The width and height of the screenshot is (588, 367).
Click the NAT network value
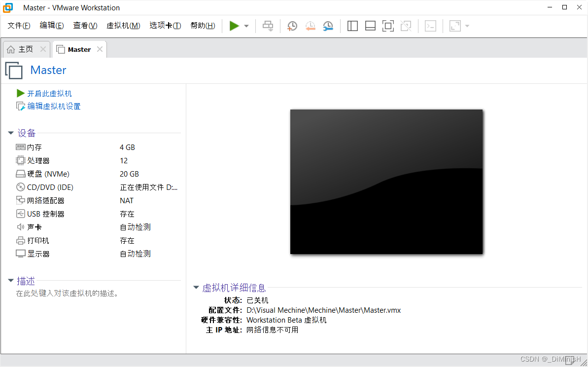click(x=127, y=201)
